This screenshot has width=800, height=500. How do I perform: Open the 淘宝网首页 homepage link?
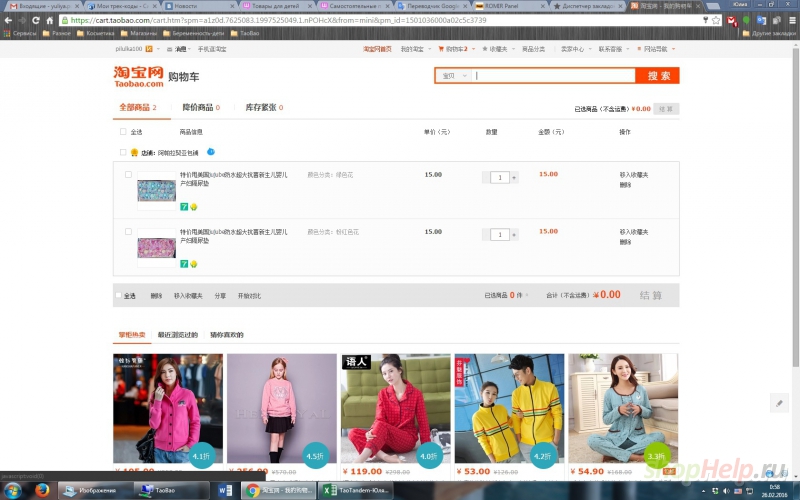pyautogui.click(x=377, y=49)
